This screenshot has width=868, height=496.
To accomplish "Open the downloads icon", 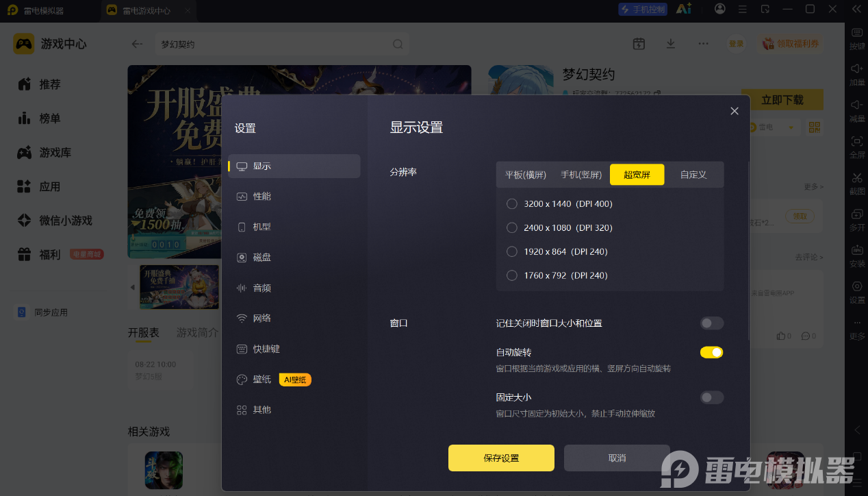I will point(671,44).
